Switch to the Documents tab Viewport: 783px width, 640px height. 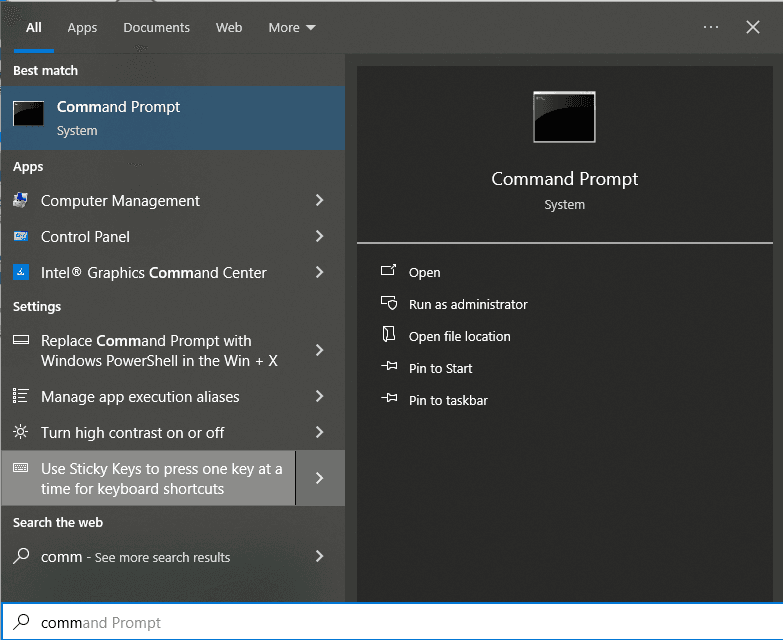point(155,27)
